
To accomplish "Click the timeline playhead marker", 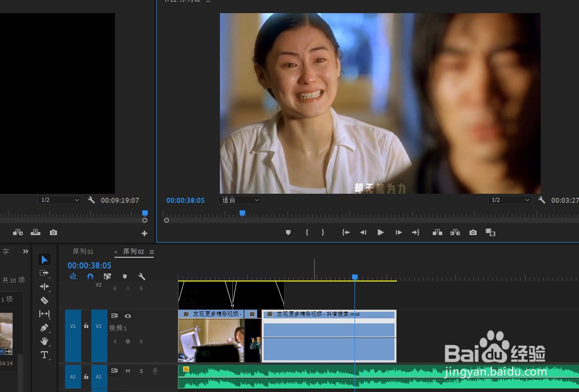I will [355, 277].
